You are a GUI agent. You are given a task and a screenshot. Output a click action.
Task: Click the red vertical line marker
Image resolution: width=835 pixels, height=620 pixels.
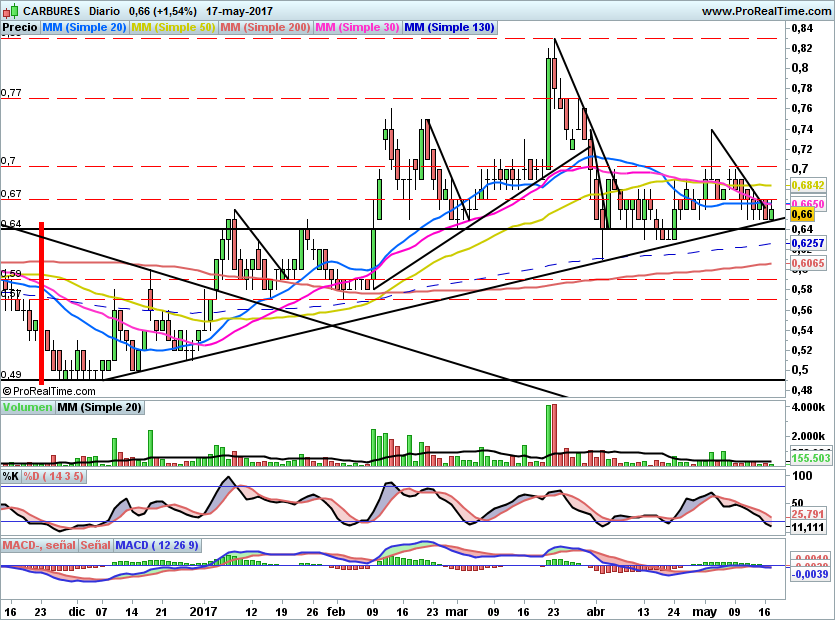click(42, 303)
